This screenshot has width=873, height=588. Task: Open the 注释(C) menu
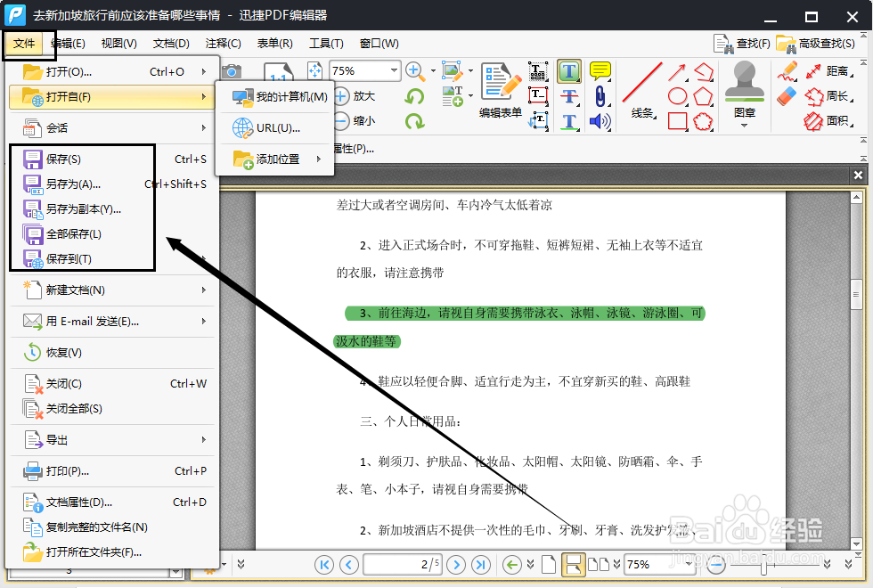[223, 44]
